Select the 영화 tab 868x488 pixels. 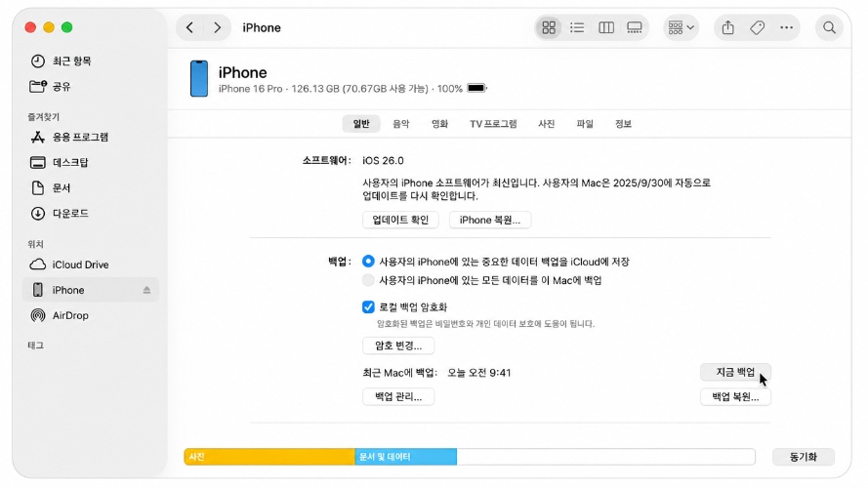[x=439, y=124]
